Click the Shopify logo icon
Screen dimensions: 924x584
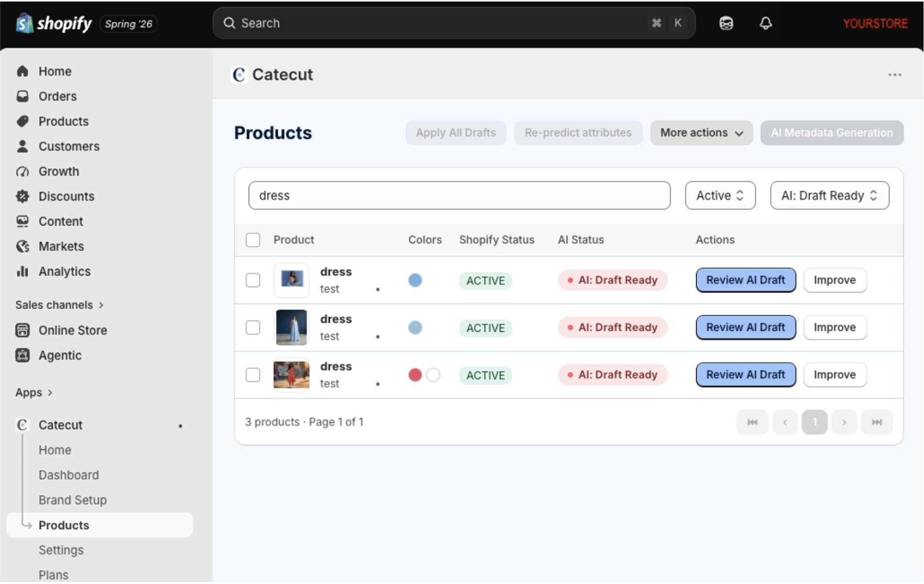pos(24,23)
